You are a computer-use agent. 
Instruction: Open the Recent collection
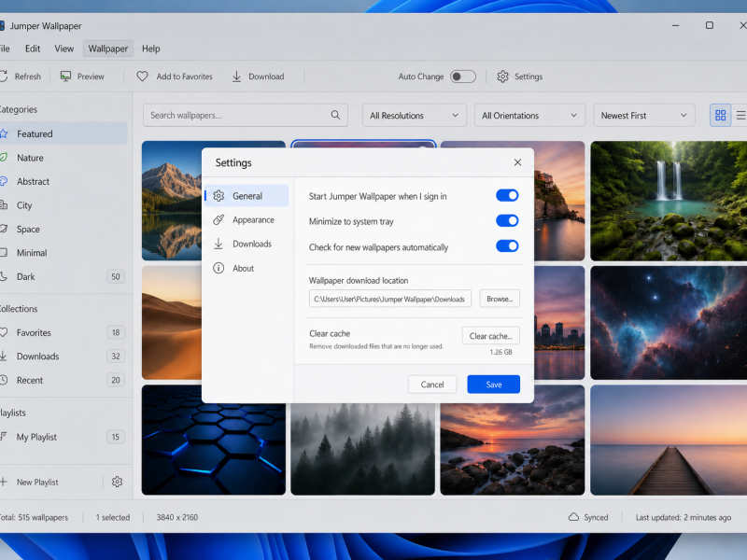[x=63, y=380]
